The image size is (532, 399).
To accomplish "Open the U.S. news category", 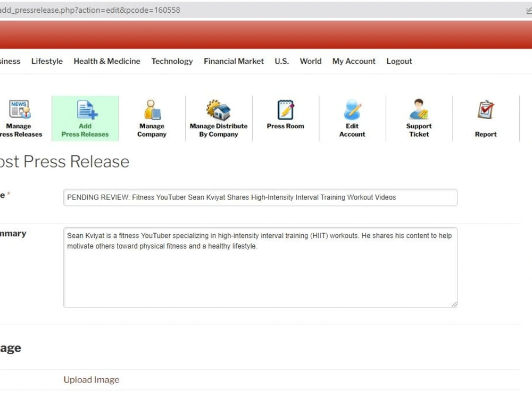I will (281, 61).
